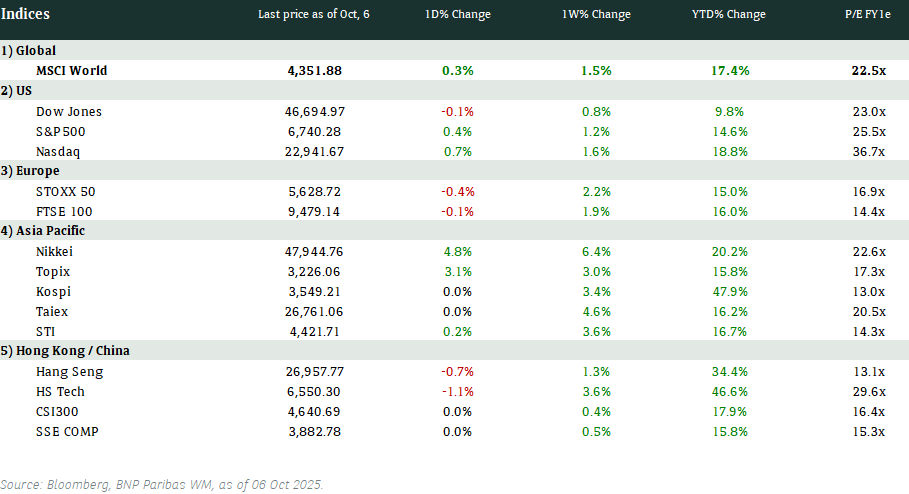Click the P/E FY1e column header
Viewport: 909px width, 494px height.
point(864,15)
